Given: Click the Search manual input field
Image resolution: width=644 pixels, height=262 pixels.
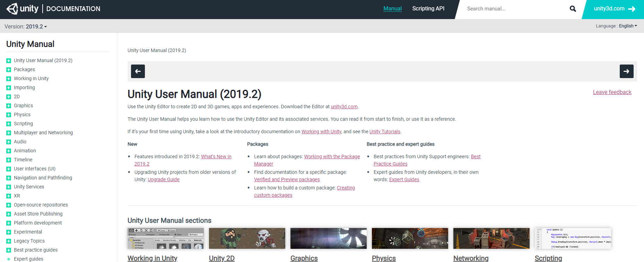Looking at the screenshot, I should coord(515,9).
